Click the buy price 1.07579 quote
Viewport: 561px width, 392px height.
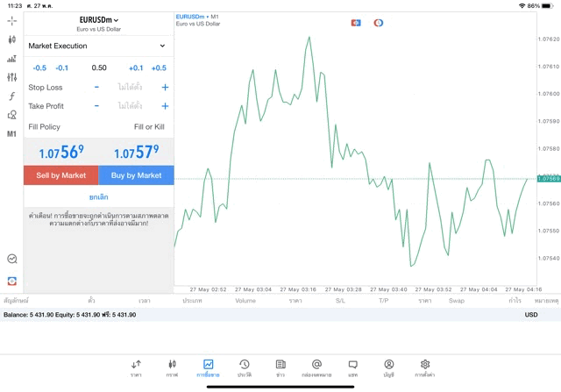pos(137,152)
